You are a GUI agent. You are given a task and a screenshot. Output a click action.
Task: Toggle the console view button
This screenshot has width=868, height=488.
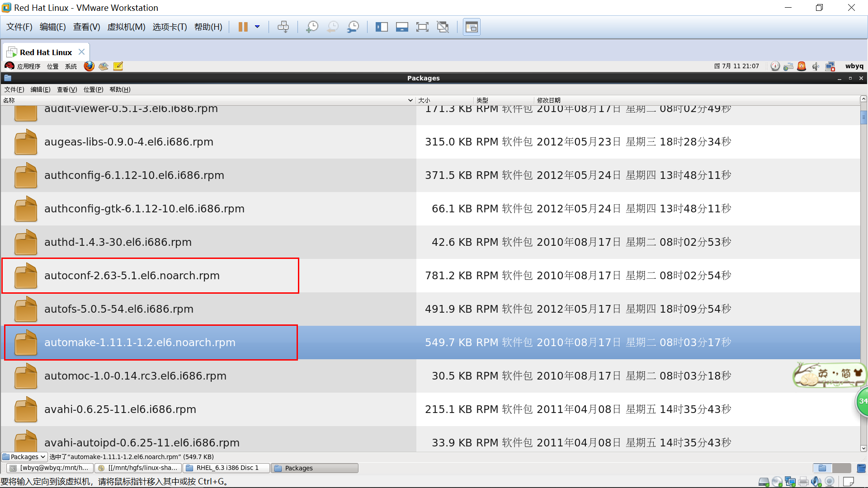[x=472, y=27]
